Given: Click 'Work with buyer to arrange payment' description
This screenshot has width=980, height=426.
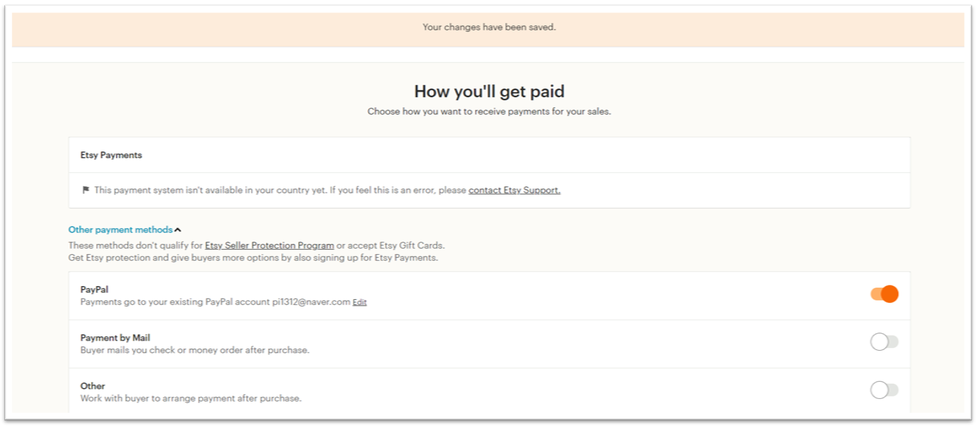Looking at the screenshot, I should click(x=191, y=398).
